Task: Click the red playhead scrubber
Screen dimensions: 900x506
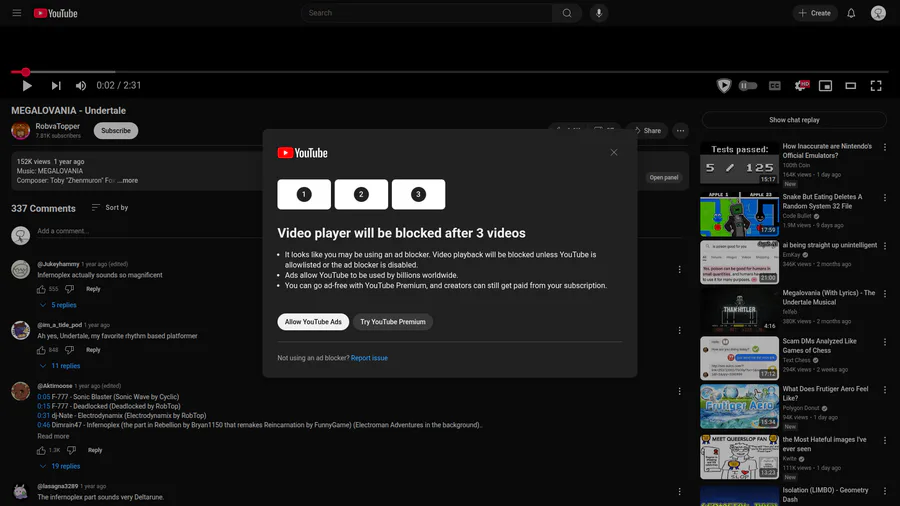Action: tap(25, 72)
